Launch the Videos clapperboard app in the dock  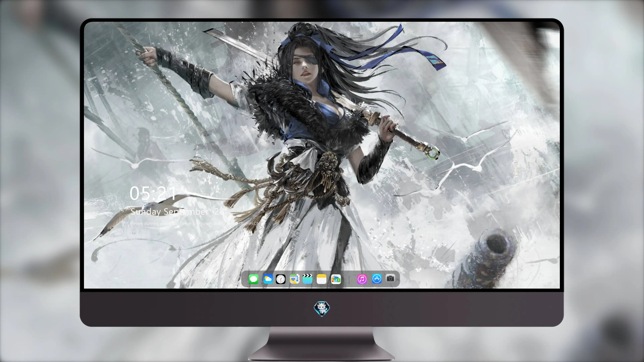click(308, 279)
